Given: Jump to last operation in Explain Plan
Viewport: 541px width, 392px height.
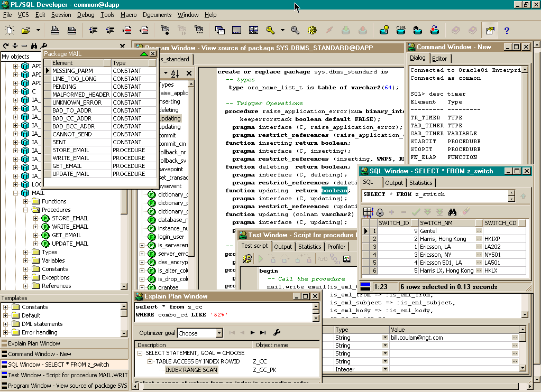Looking at the screenshot, I should [263, 333].
